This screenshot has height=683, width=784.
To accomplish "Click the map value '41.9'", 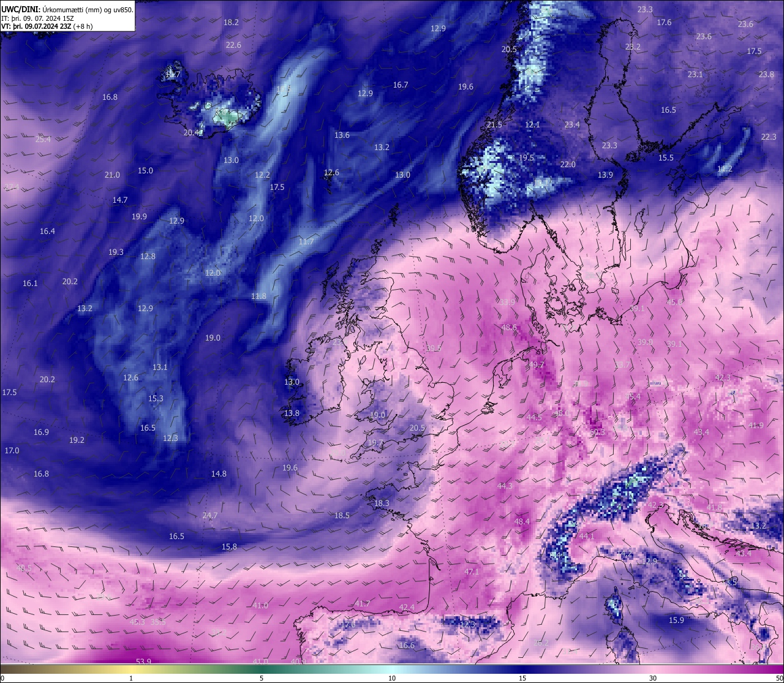I will point(756,426).
